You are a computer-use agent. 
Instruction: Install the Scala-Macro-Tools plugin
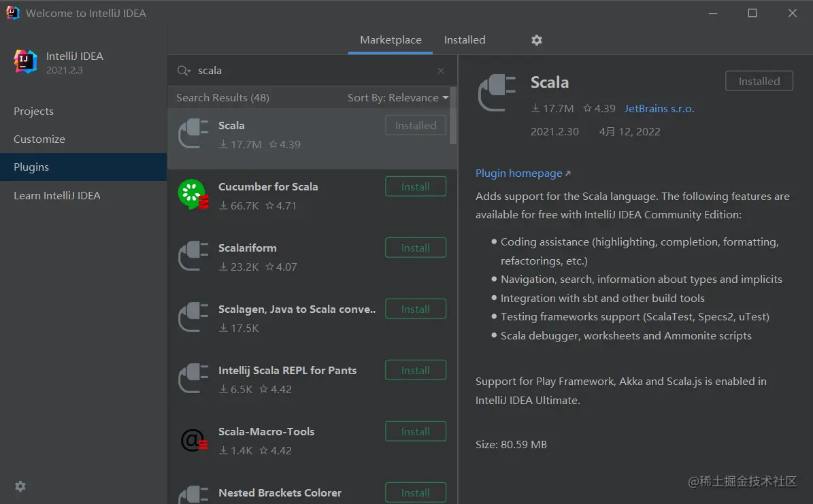coord(415,431)
